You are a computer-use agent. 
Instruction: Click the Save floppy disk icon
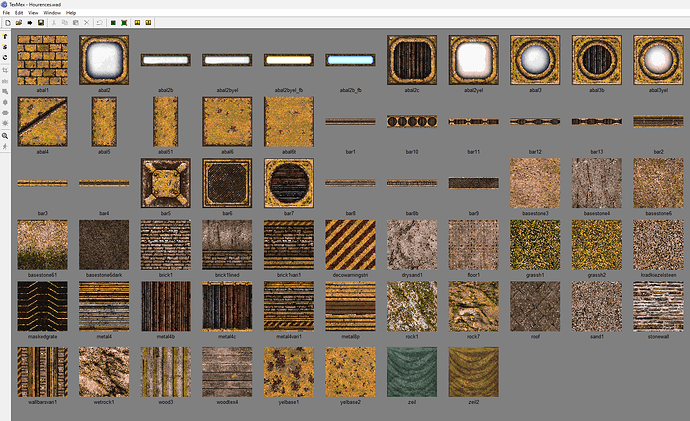pyautogui.click(x=41, y=22)
